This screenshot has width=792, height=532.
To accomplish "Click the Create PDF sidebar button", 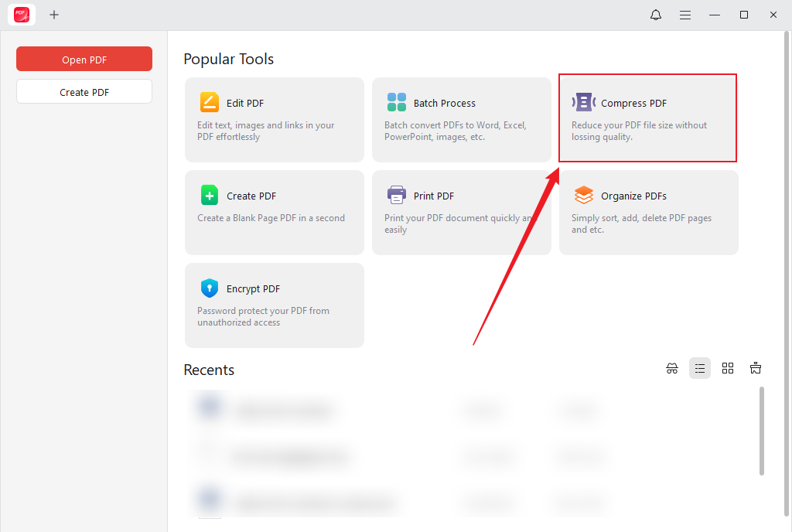I will click(x=84, y=90).
